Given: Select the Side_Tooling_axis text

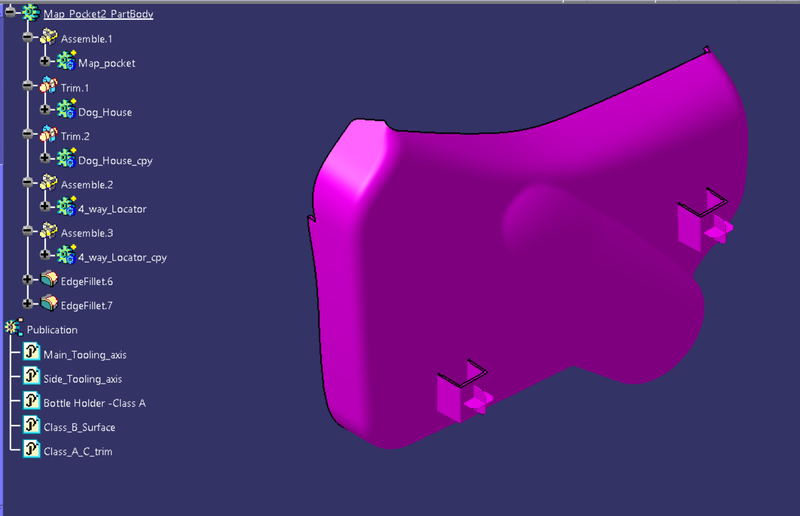Looking at the screenshot, I should 83,379.
